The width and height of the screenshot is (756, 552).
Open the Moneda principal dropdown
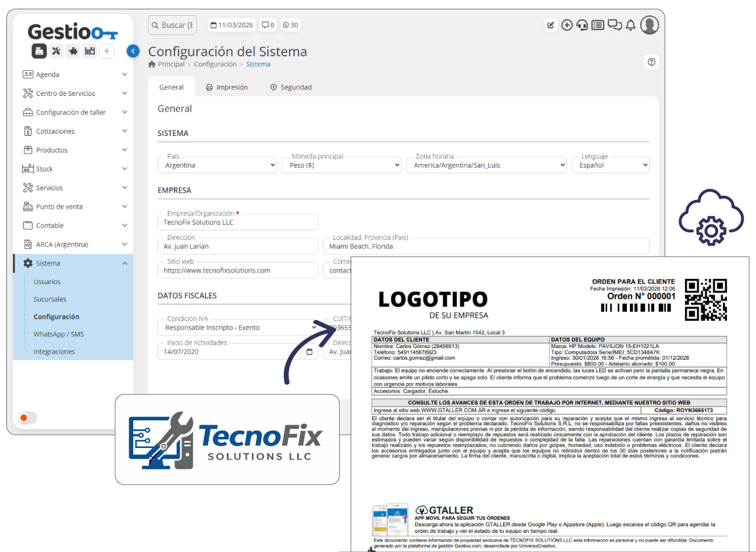342,165
